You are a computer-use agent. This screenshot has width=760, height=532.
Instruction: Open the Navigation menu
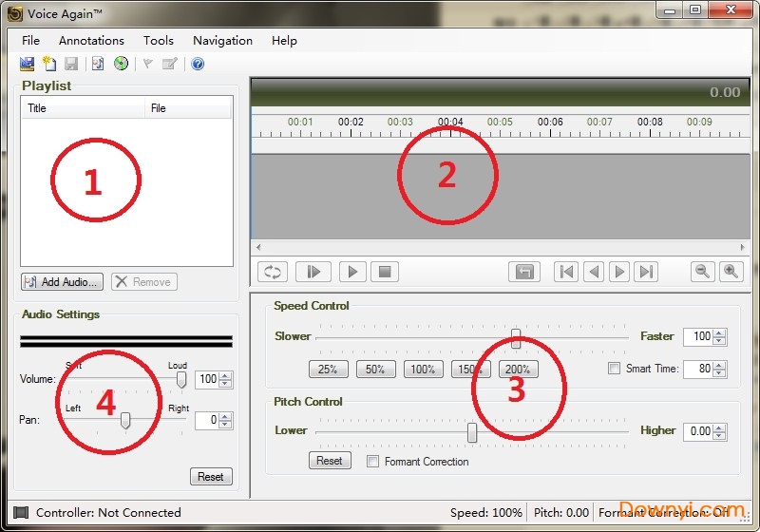222,41
